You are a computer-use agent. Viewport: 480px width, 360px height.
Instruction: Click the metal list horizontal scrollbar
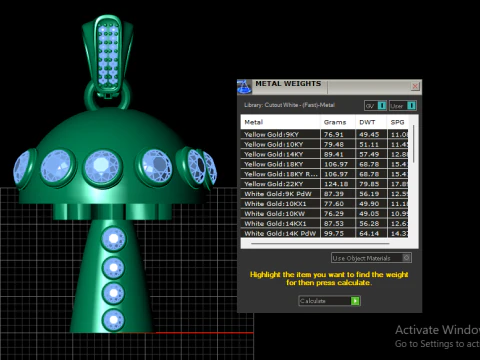coord(320,244)
